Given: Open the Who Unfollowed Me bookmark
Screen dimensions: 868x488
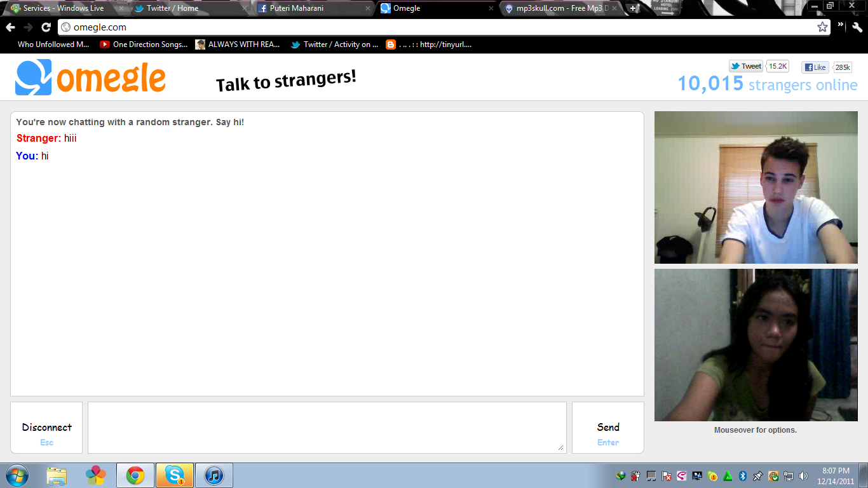Looking at the screenshot, I should (x=53, y=44).
